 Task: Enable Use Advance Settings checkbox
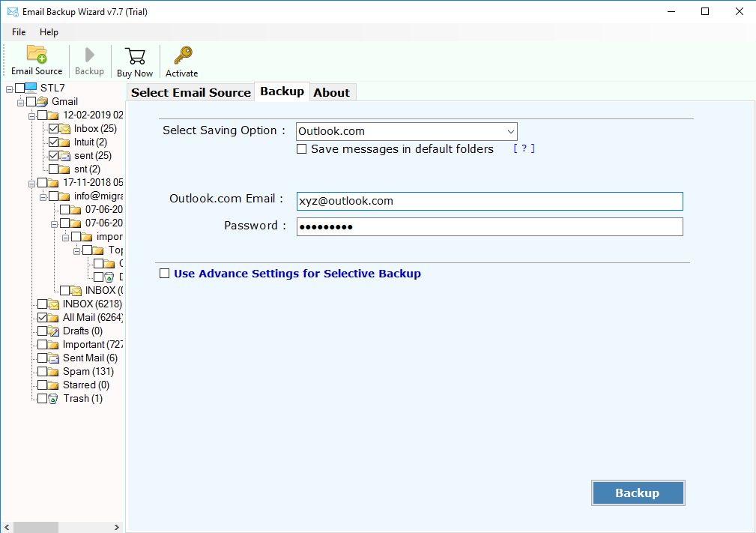164,274
